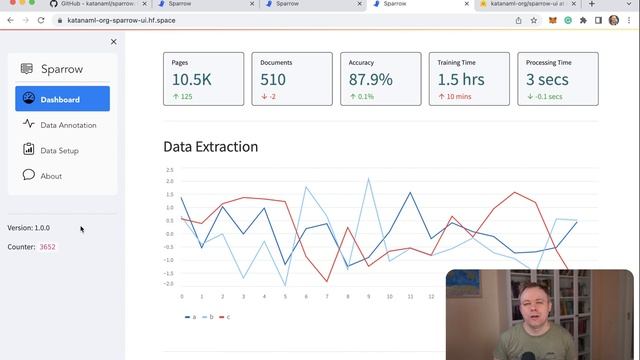Close the active Sparrow tab
Image resolution: width=640 pixels, height=360 pixels.
[x=467, y=4]
